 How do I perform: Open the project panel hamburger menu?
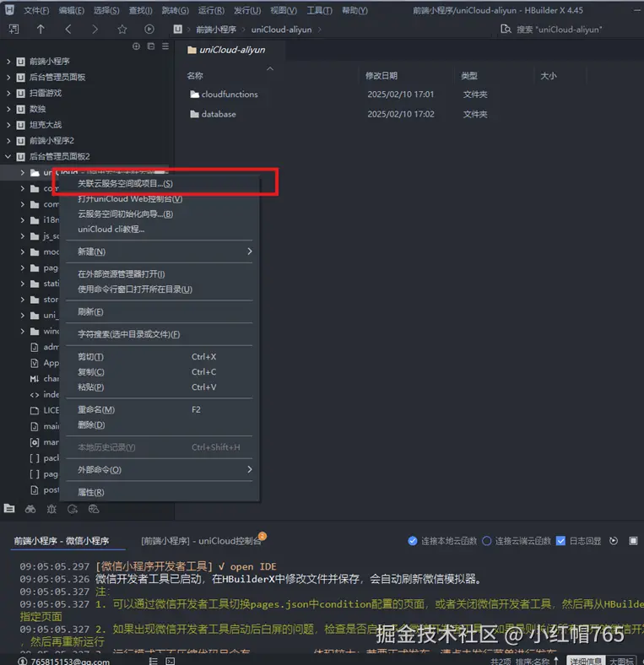coord(165,46)
